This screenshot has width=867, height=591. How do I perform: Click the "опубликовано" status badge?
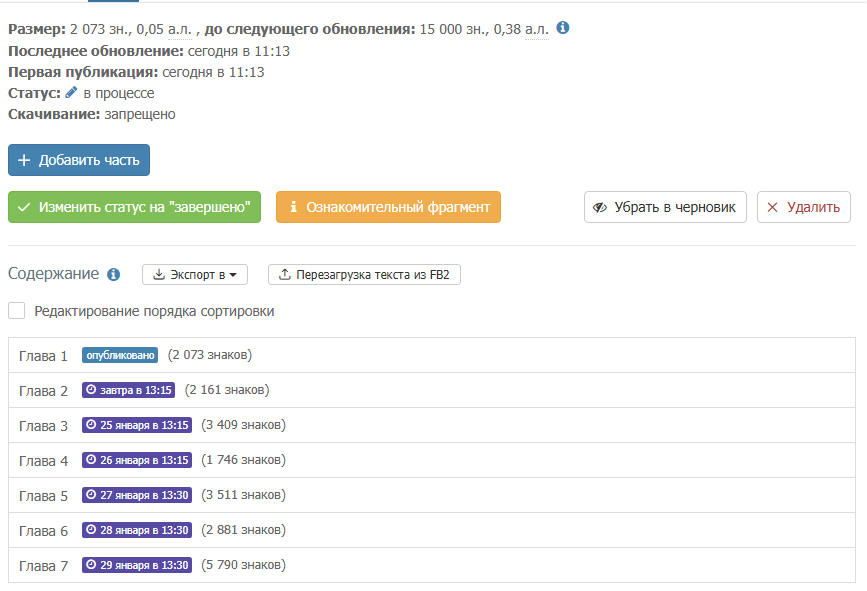[120, 355]
